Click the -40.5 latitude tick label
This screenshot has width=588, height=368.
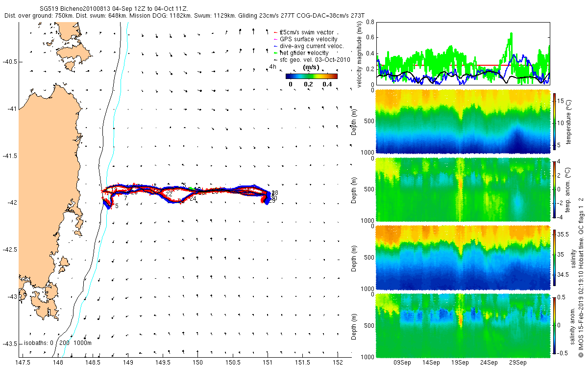click(9, 62)
